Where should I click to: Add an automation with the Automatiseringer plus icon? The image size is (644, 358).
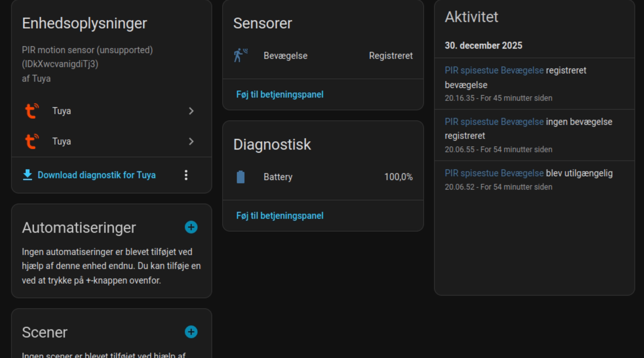click(191, 228)
